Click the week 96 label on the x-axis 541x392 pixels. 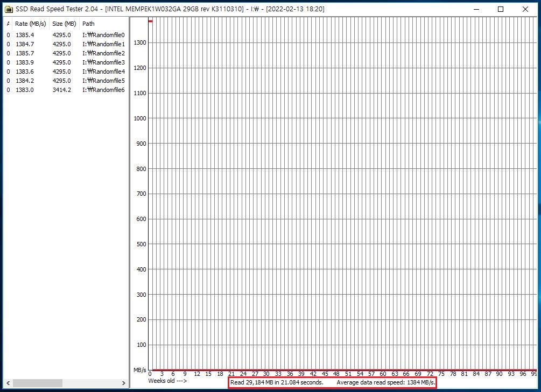523,374
